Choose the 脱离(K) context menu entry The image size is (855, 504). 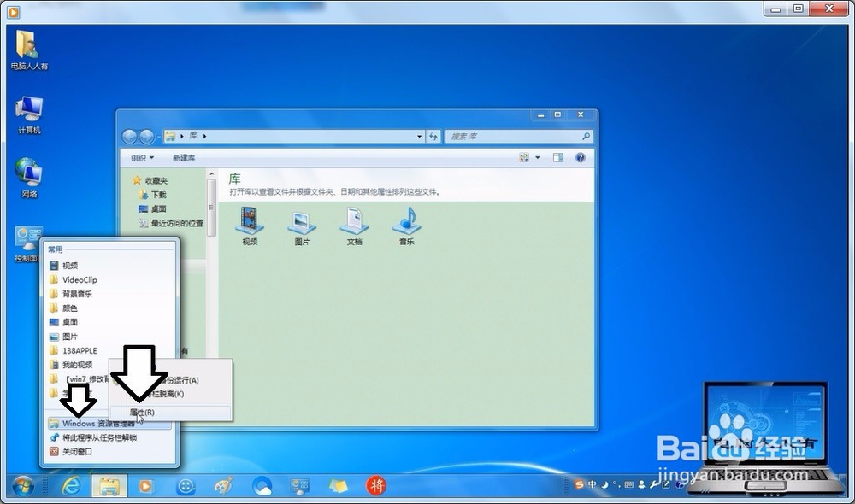tap(170, 394)
